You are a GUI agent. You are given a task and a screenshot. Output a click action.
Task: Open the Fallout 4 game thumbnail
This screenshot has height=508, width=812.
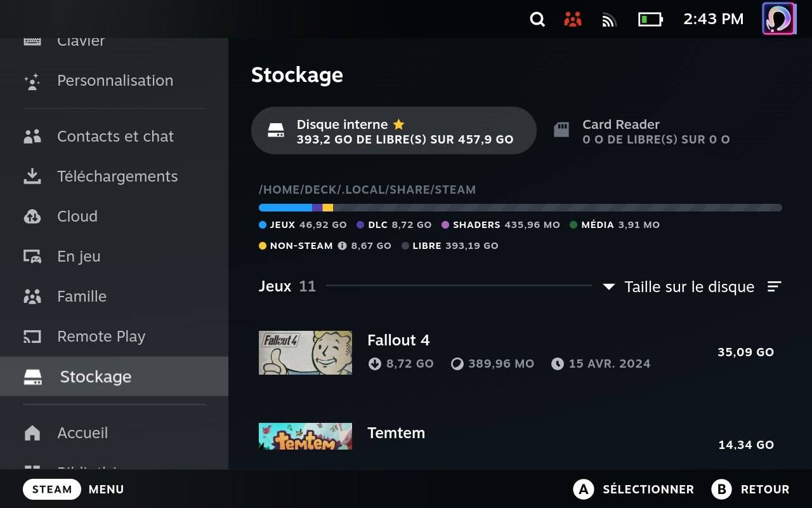coord(305,352)
